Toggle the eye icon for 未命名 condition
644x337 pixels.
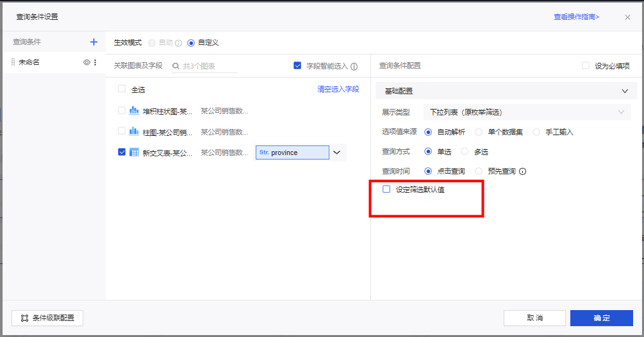87,62
